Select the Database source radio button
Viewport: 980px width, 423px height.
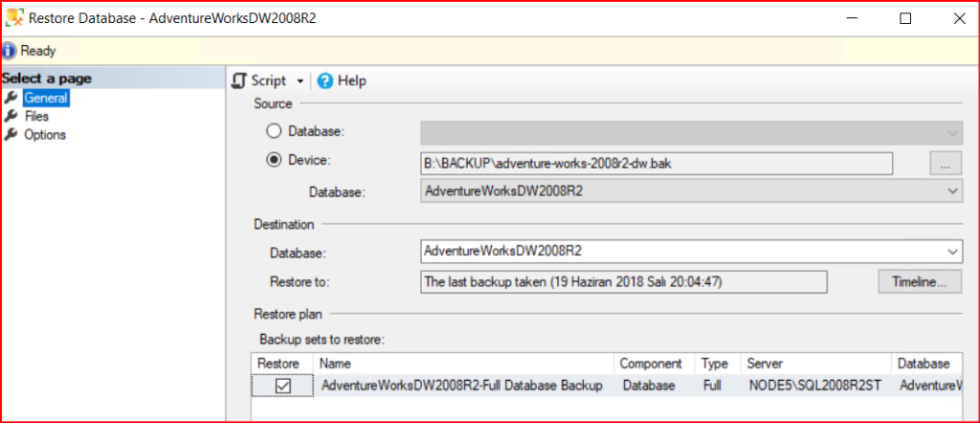[274, 131]
